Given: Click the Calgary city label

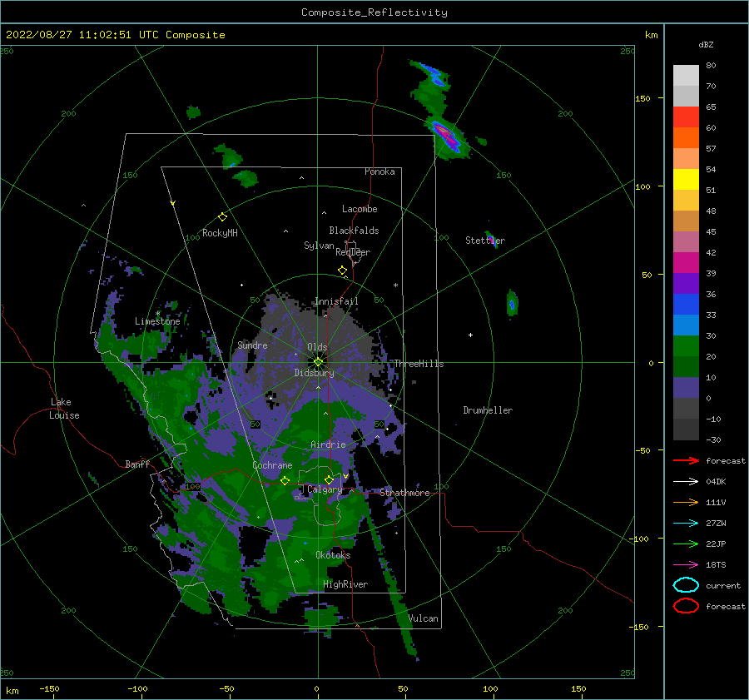Looking at the screenshot, I should tap(325, 489).
